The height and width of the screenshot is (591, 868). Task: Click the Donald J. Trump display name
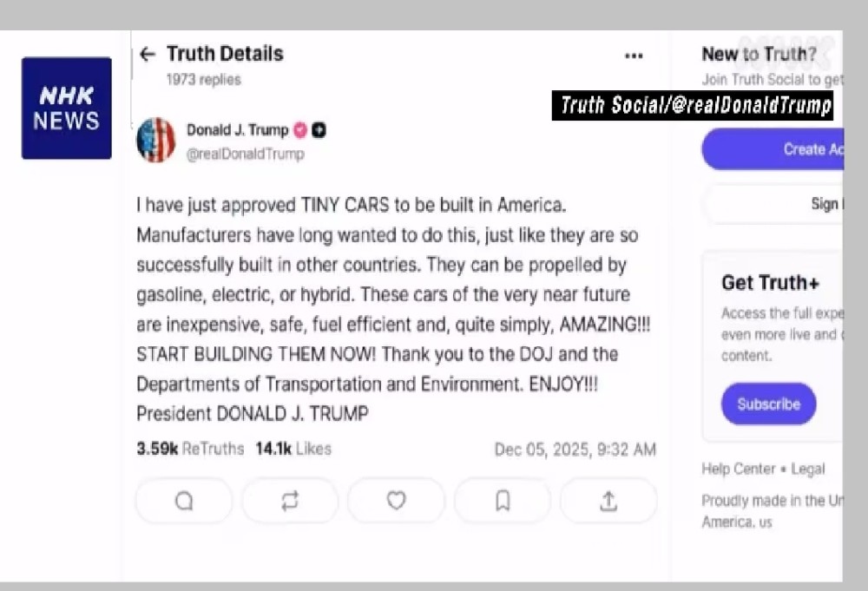coord(237,130)
